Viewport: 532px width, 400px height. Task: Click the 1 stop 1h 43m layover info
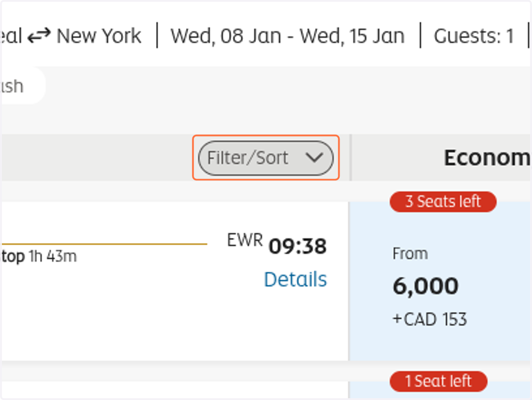tap(39, 256)
